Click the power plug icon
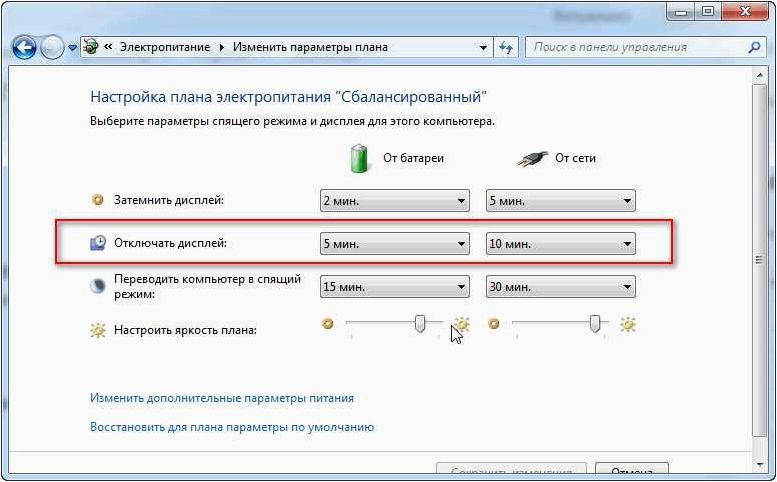 [532, 159]
